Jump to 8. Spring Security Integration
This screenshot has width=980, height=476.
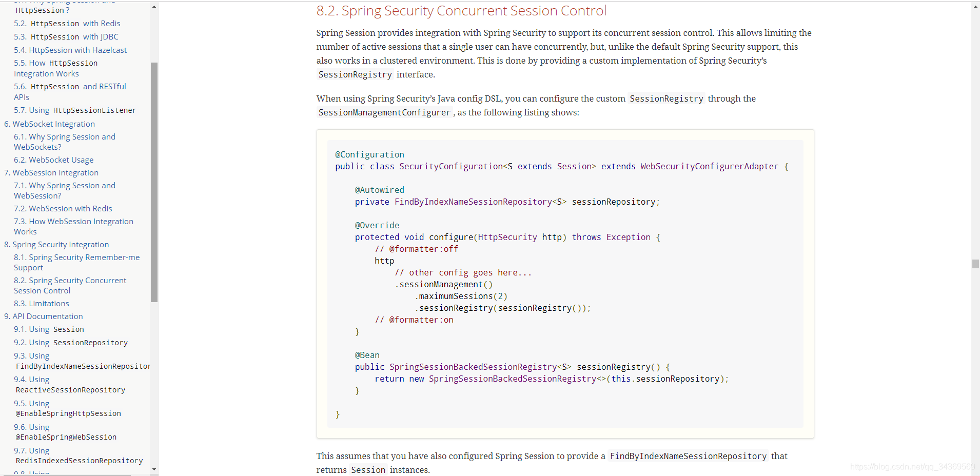[56, 245]
